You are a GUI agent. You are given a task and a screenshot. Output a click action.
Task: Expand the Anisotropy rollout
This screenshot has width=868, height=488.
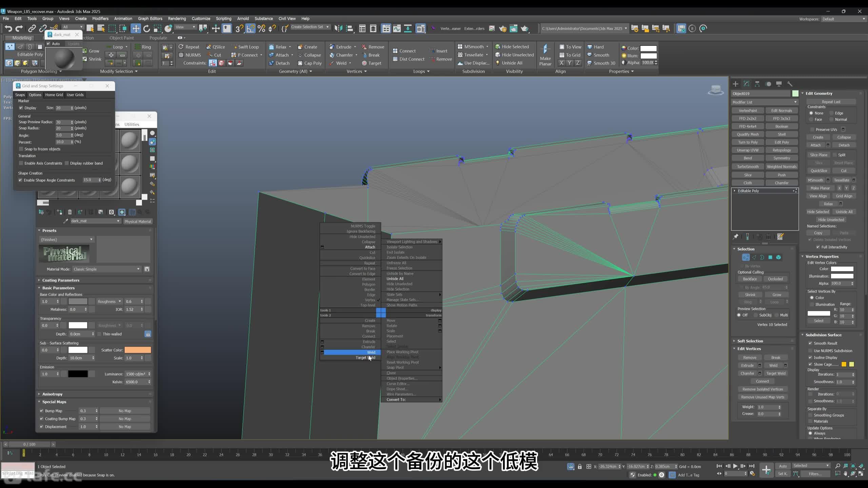pyautogui.click(x=52, y=394)
